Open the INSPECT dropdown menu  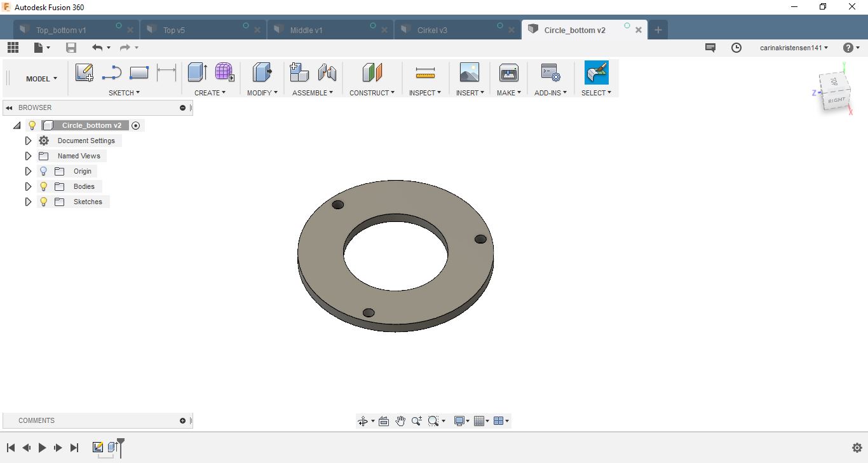click(425, 93)
